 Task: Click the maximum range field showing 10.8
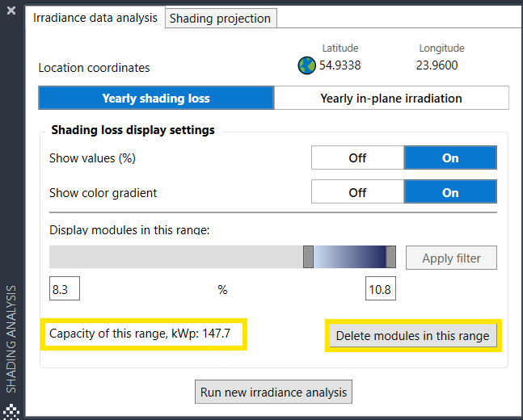[380, 289]
